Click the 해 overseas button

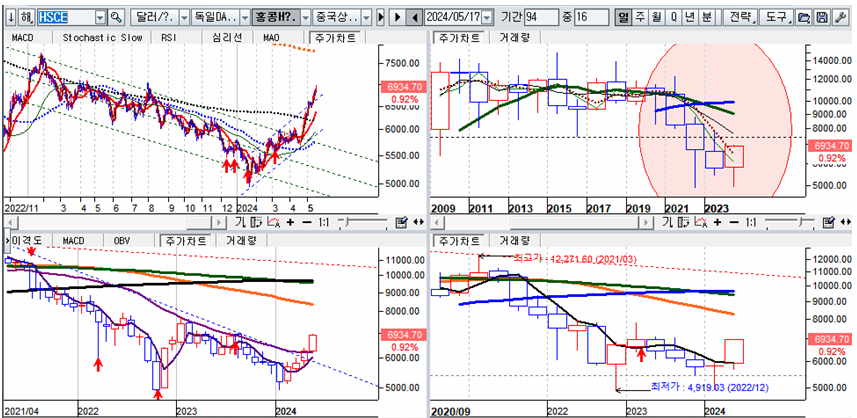(x=27, y=17)
